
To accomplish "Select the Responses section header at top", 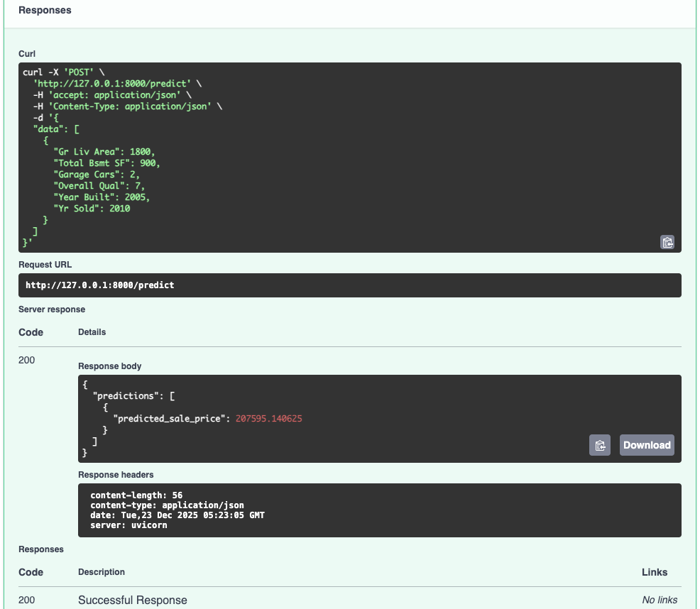I will pyautogui.click(x=45, y=11).
